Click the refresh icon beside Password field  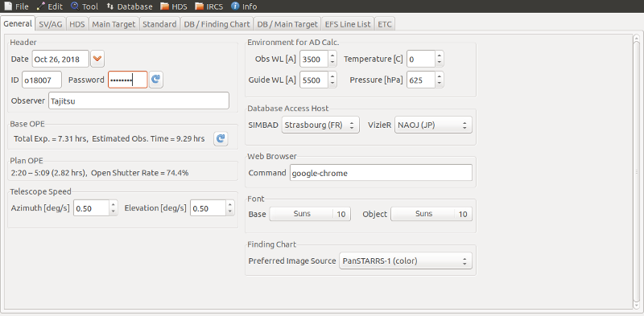[155, 80]
